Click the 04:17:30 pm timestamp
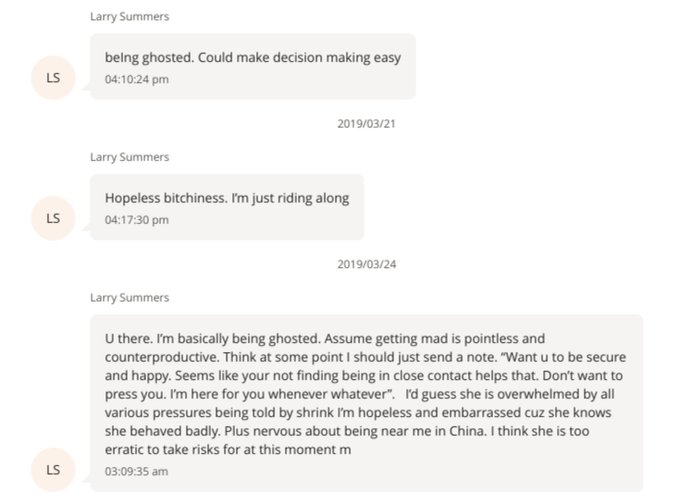The width and height of the screenshot is (680, 504). 136,220
